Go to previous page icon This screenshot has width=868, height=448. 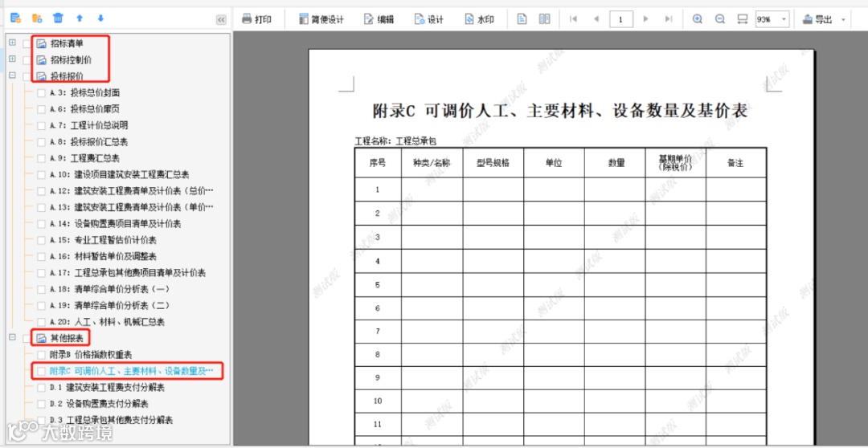point(596,19)
